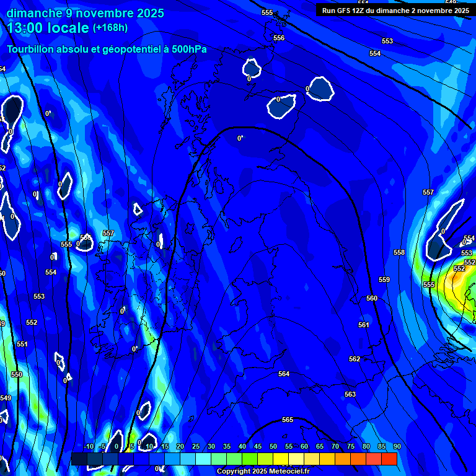Screen dimensions: 476x476
Task: Click the '-10' legend scale label
Action: coord(89,446)
